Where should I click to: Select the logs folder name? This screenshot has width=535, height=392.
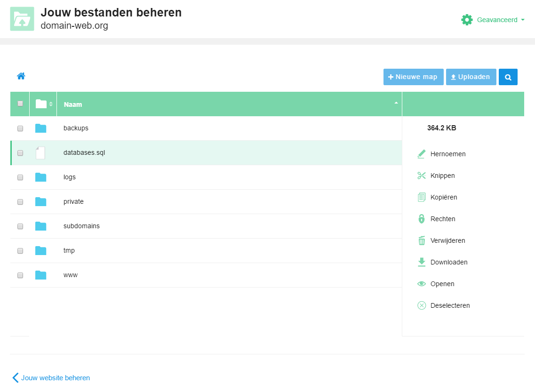tap(70, 177)
